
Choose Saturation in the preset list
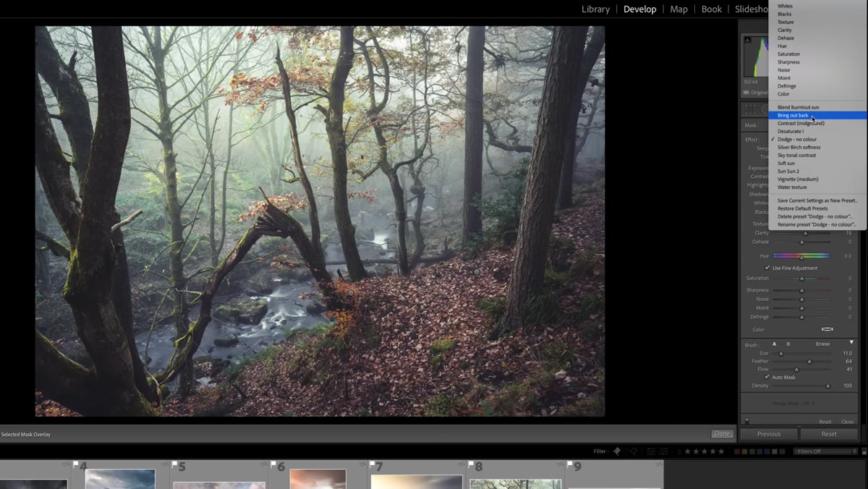click(817, 54)
